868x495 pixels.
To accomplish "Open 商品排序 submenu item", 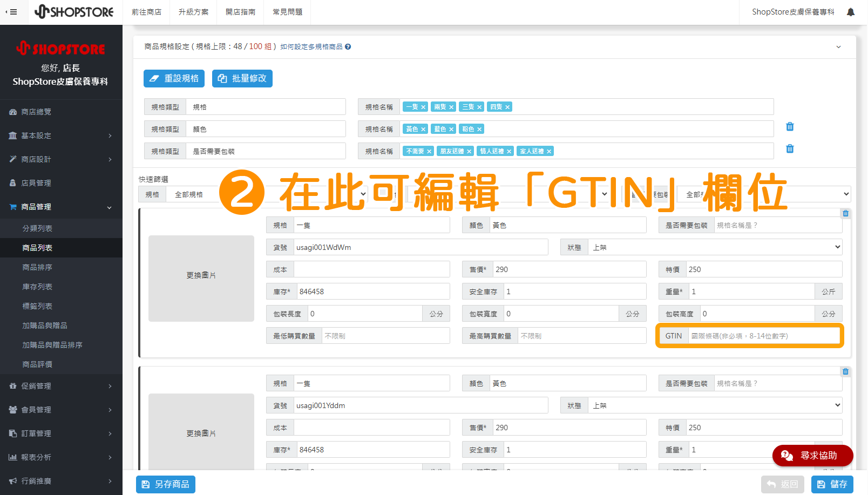I will pos(61,267).
